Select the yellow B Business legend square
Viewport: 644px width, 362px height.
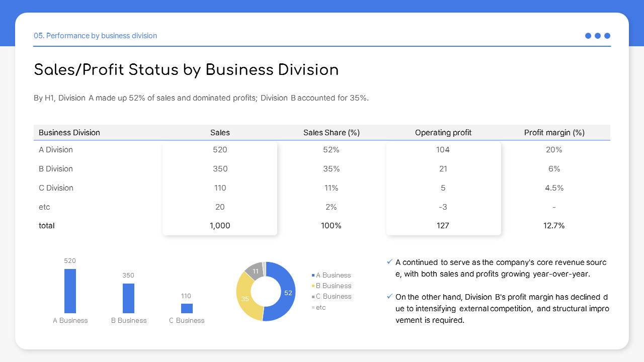coord(313,286)
